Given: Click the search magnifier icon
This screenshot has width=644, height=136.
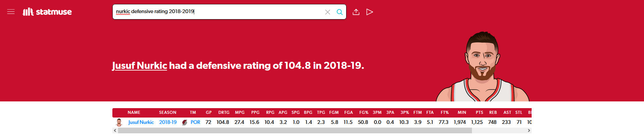Looking at the screenshot, I should click(339, 12).
